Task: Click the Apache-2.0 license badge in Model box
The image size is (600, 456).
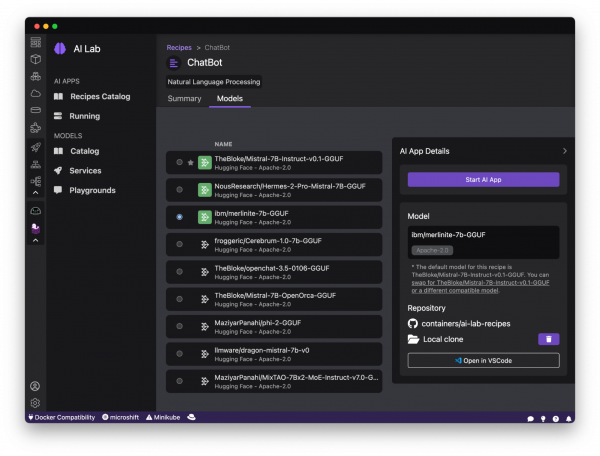Action: (432, 251)
